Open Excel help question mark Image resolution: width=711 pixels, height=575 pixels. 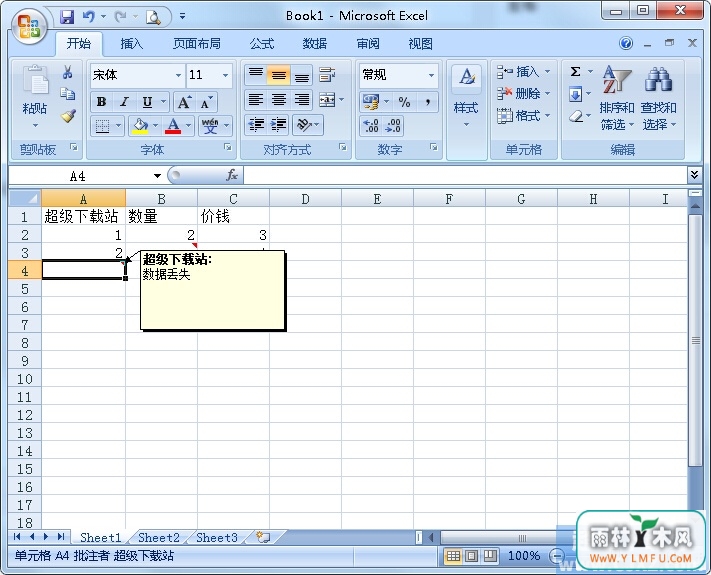pos(626,44)
